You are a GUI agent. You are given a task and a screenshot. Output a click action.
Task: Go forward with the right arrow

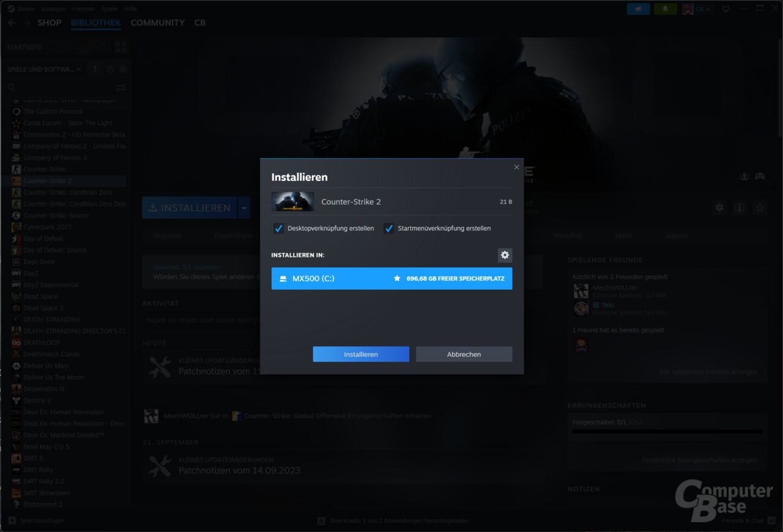[26, 23]
